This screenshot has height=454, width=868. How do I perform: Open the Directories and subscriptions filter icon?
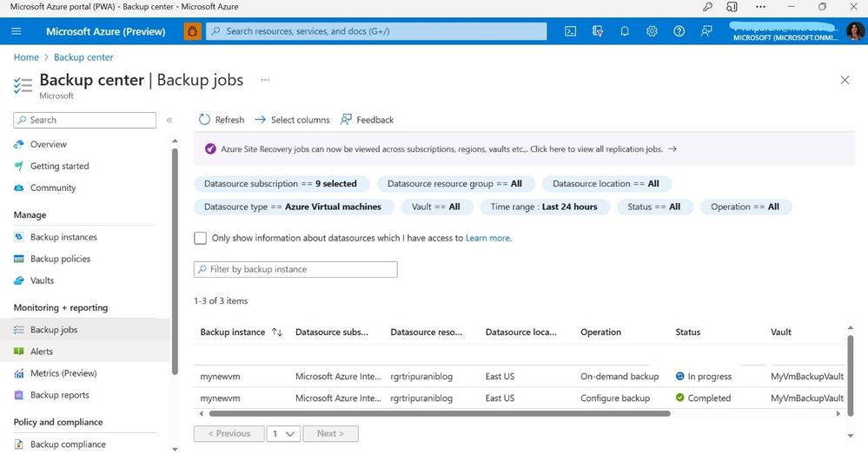tap(597, 31)
